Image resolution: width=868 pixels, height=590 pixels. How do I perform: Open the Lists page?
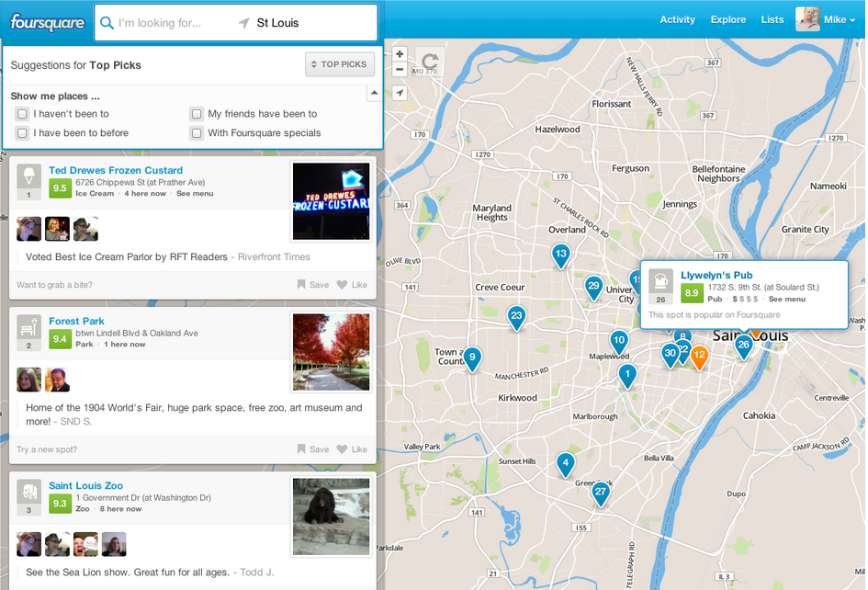[x=772, y=19]
